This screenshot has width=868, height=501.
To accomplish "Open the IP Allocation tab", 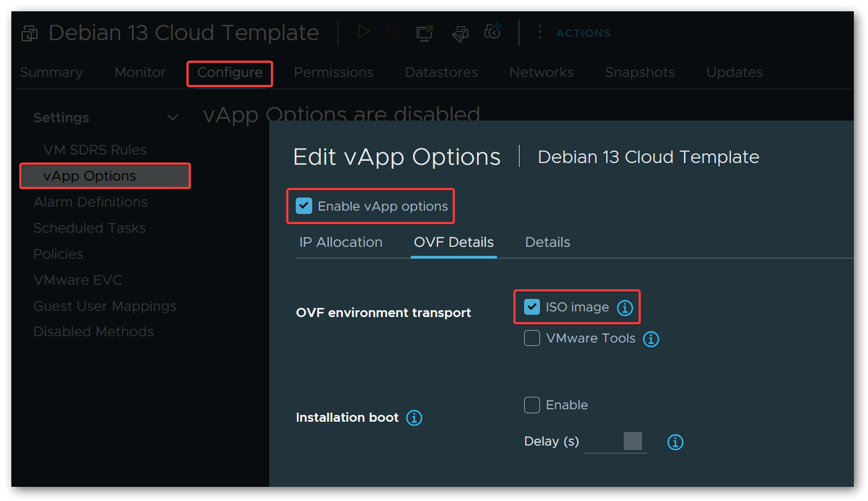I will point(341,242).
